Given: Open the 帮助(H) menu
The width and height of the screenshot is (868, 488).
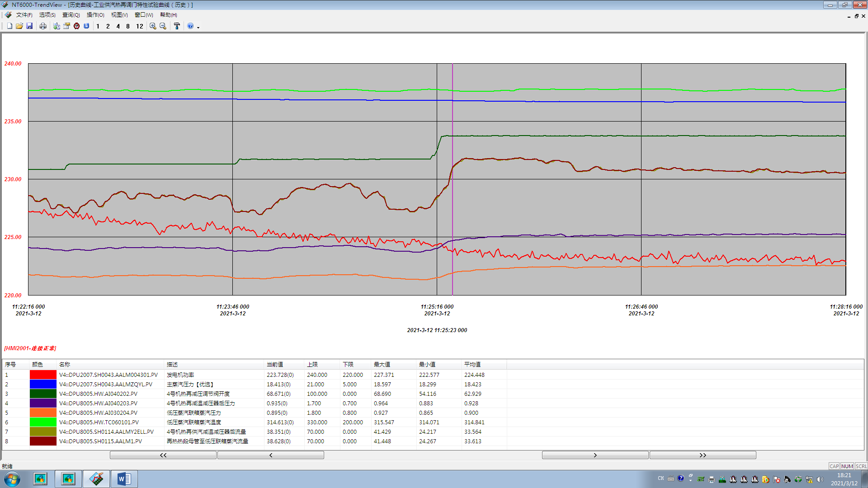Looking at the screenshot, I should (x=169, y=15).
